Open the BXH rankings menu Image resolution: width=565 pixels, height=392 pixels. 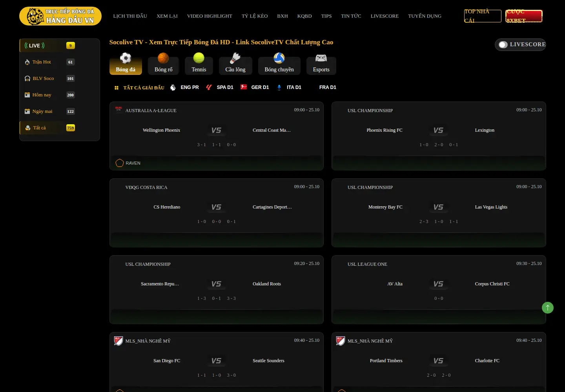(x=282, y=16)
